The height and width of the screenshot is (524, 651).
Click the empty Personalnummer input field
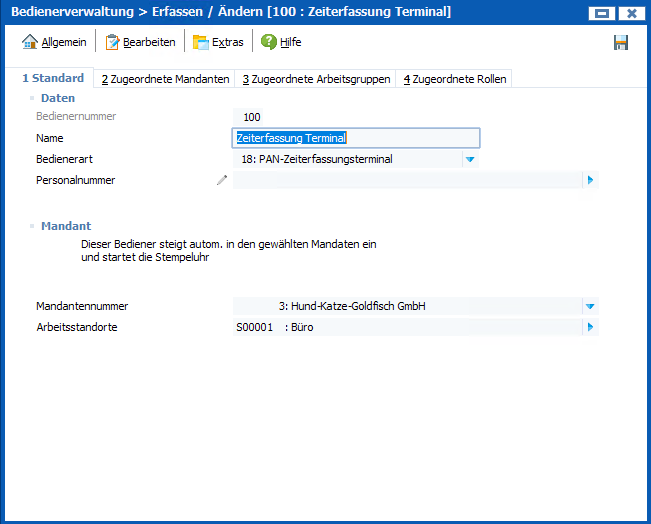click(x=405, y=180)
